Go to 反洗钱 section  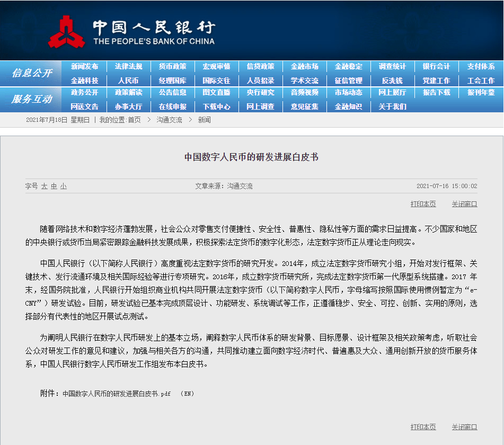coord(392,81)
